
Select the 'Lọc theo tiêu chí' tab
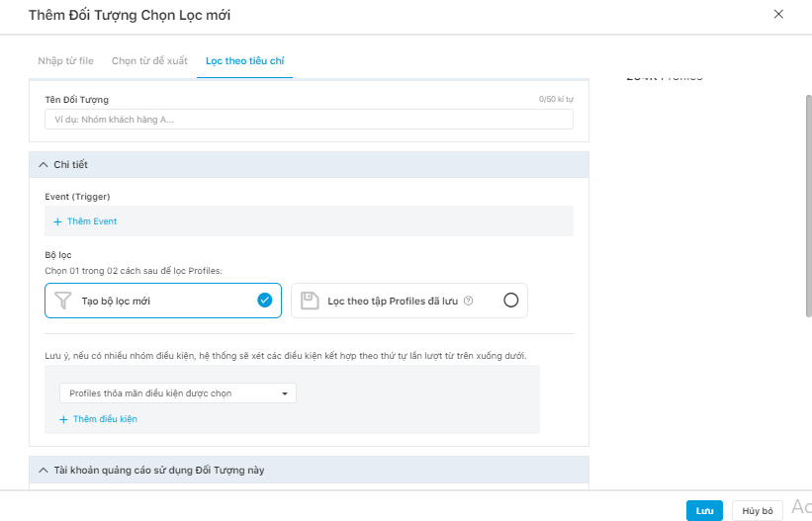click(245, 61)
